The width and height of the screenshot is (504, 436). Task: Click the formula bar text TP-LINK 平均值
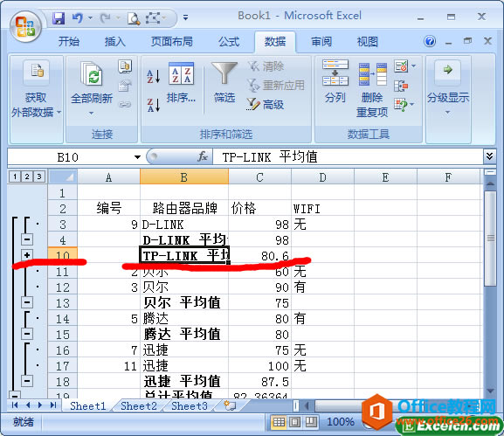pyautogui.click(x=270, y=157)
